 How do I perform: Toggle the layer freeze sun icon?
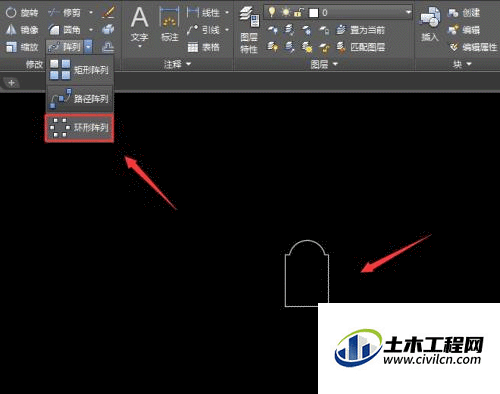[286, 12]
